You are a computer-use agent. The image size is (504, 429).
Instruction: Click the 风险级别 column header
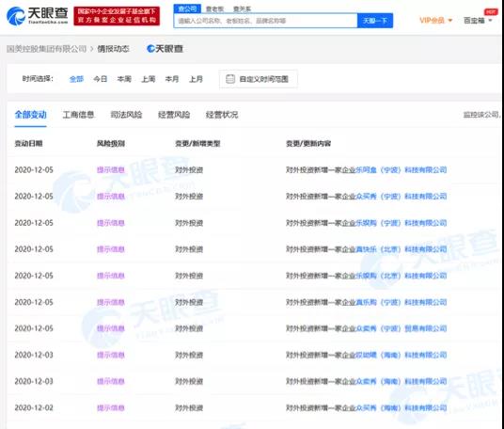coord(111,144)
